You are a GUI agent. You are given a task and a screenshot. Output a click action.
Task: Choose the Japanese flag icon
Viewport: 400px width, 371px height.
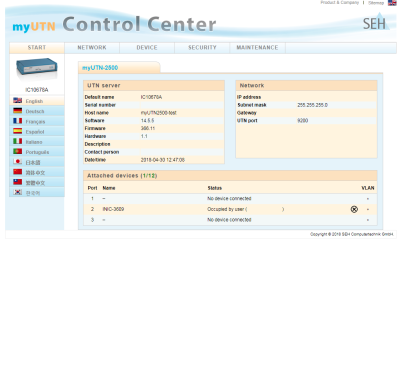point(18,162)
